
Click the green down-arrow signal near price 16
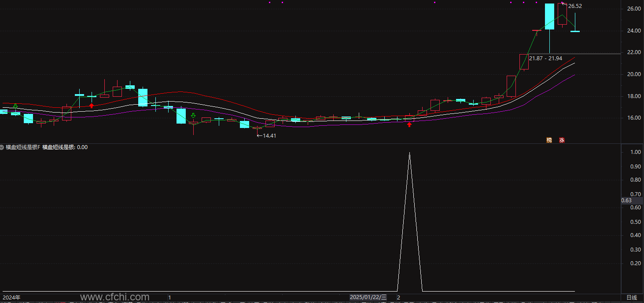tap(193, 116)
